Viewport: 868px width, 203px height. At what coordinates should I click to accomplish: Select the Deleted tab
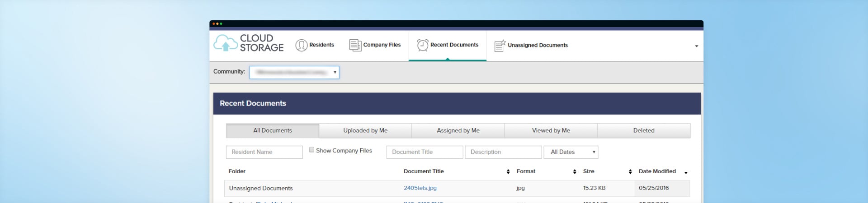pyautogui.click(x=643, y=130)
